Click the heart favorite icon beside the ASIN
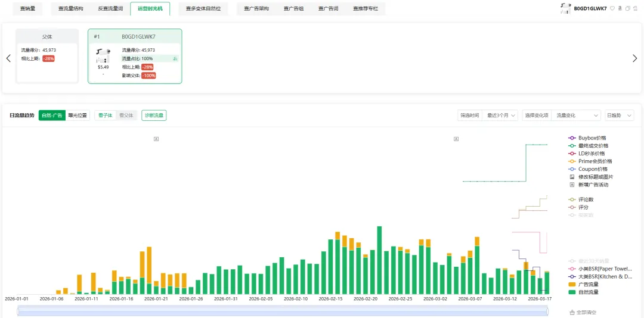644x318 pixels. pyautogui.click(x=612, y=8)
